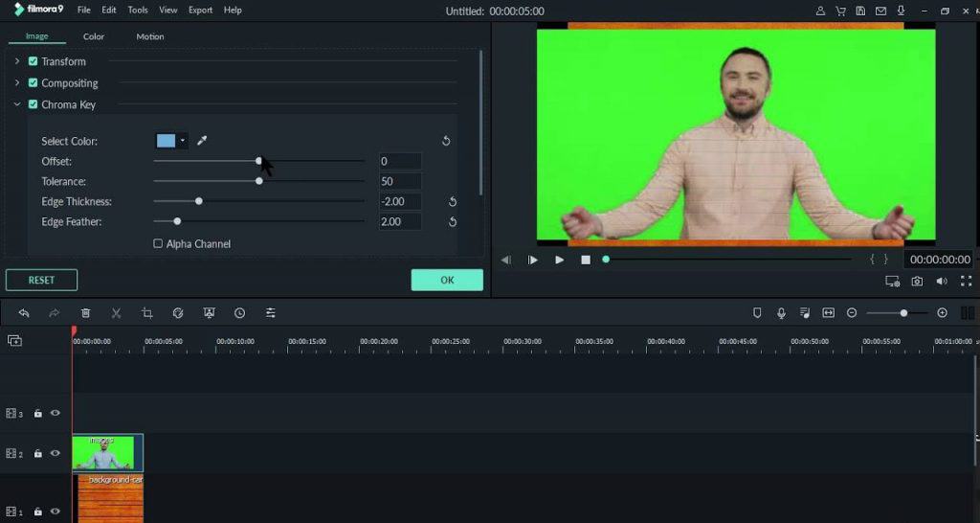This screenshot has width=980, height=523.
Task: Click the Edge Thickness slider handle
Action: point(199,201)
